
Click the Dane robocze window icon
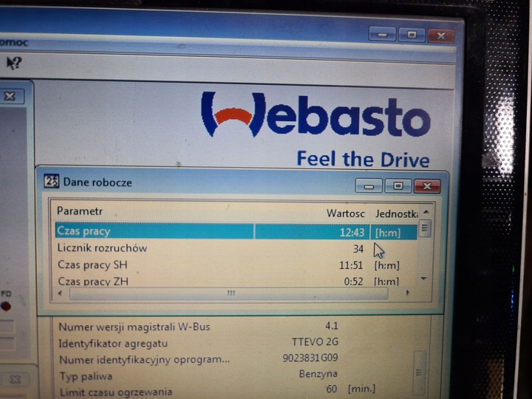(51, 181)
